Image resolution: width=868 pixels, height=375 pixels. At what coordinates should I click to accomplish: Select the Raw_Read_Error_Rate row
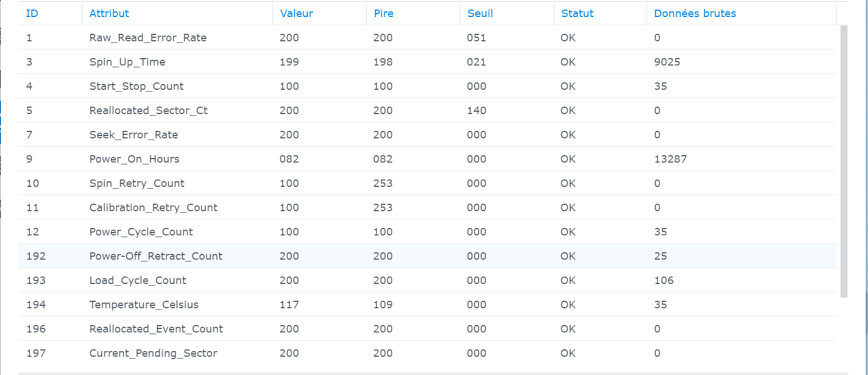(x=148, y=38)
